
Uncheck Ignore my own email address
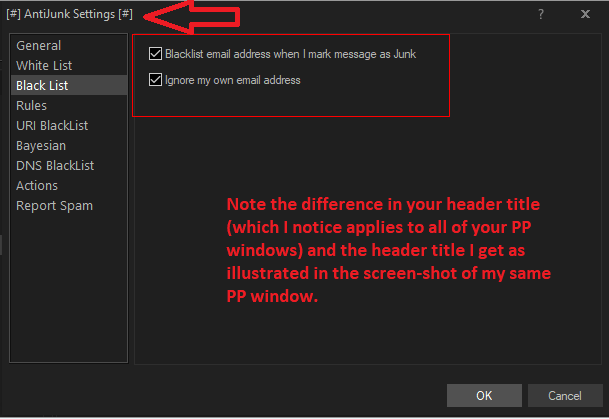155,80
